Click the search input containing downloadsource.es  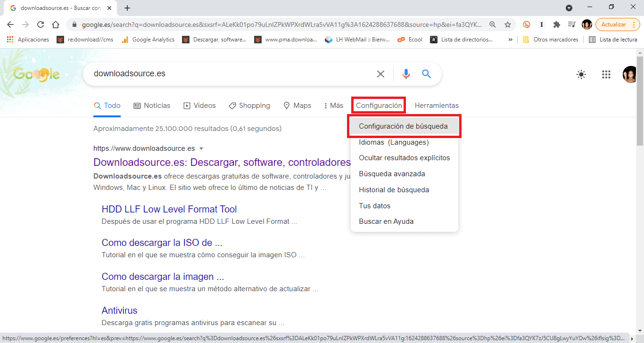click(231, 74)
